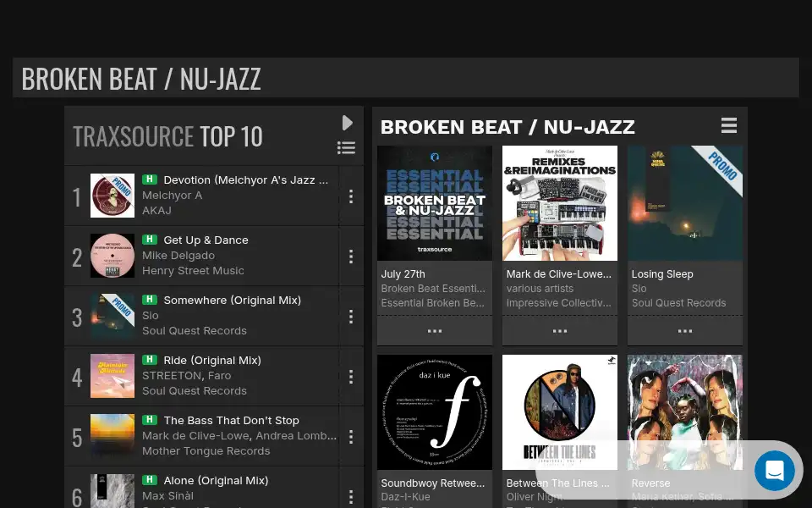The width and height of the screenshot is (812, 508).
Task: Open artist Mike Delgado
Action: [x=178, y=256]
